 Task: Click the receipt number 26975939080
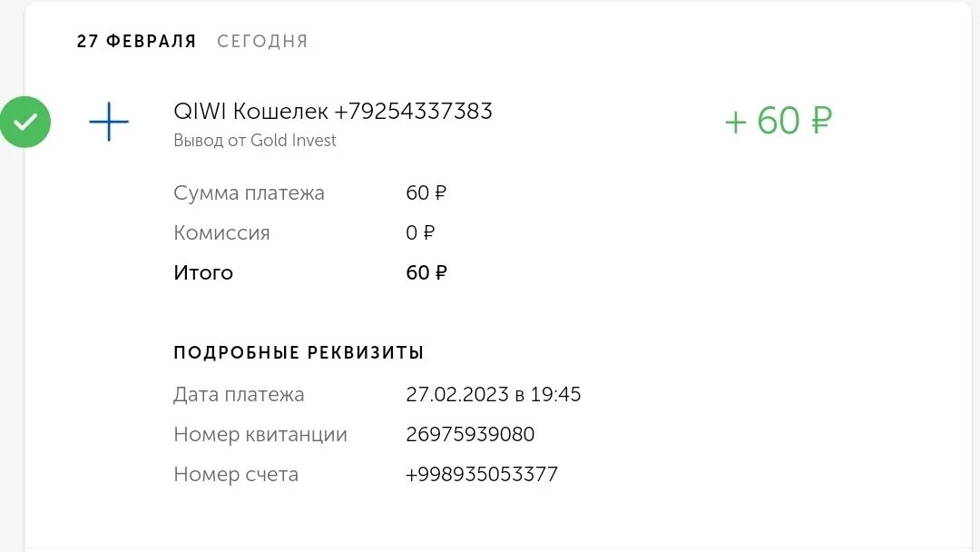coord(470,435)
